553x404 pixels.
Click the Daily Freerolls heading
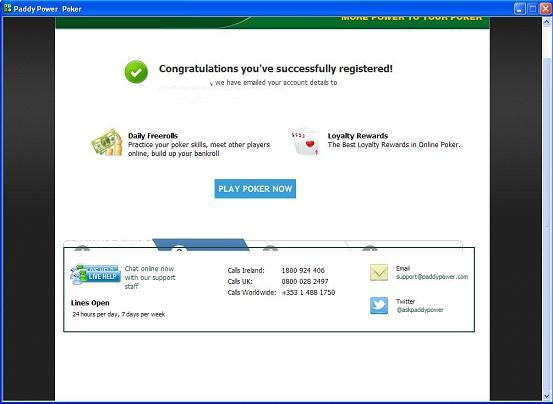click(153, 136)
